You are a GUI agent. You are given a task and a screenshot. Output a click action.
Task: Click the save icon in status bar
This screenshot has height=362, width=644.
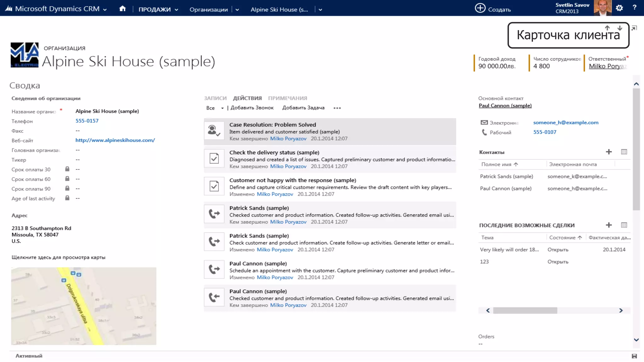[634, 356]
